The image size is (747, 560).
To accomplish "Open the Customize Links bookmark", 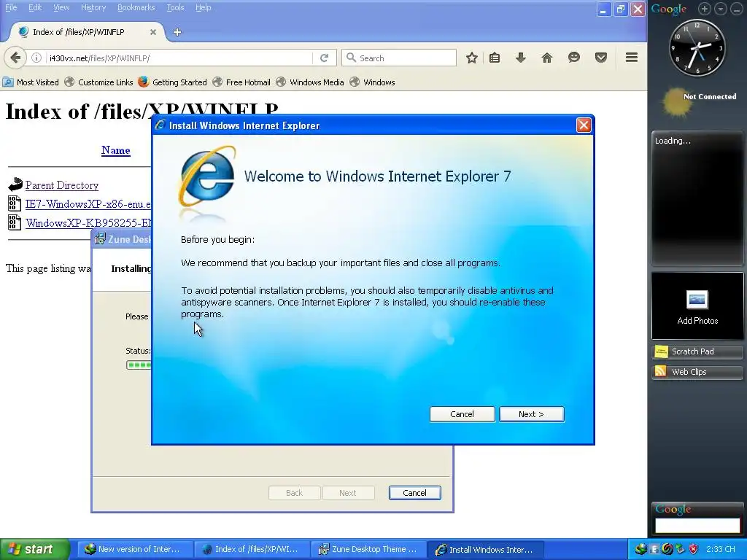I will (x=99, y=82).
